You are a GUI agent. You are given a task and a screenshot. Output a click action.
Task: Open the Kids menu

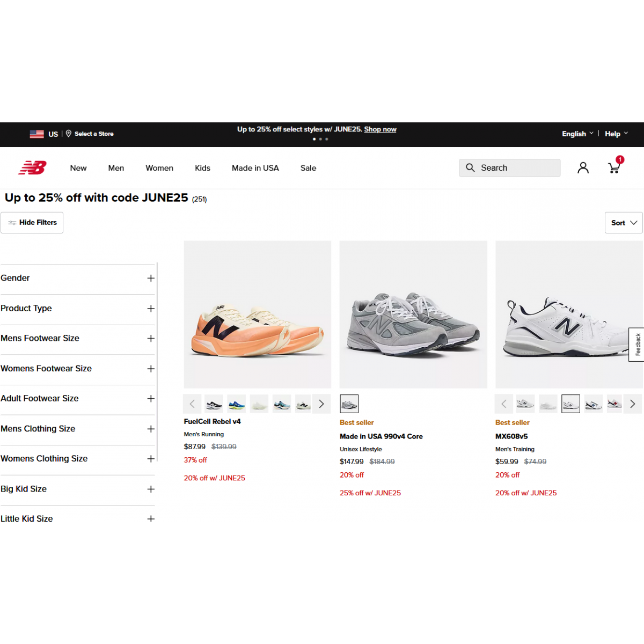(x=202, y=168)
